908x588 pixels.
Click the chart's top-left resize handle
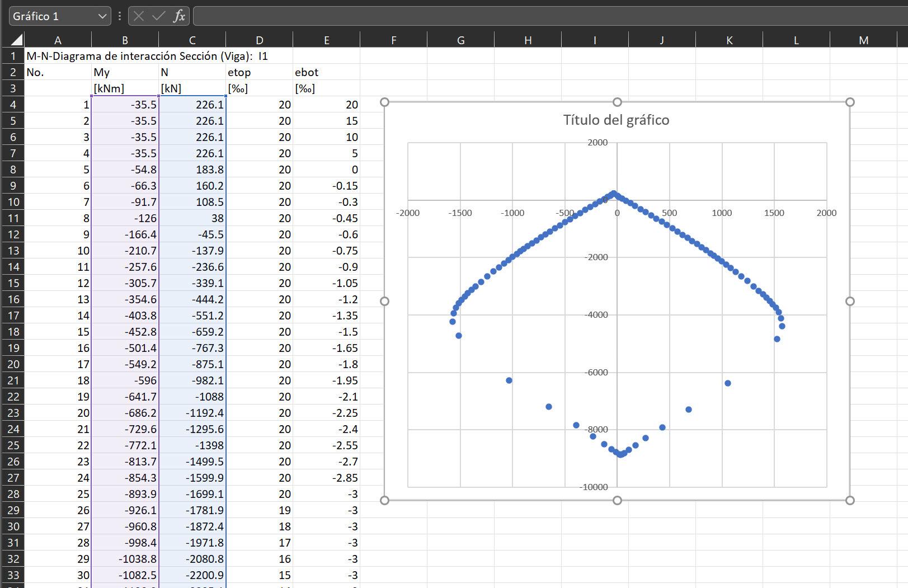(x=384, y=102)
